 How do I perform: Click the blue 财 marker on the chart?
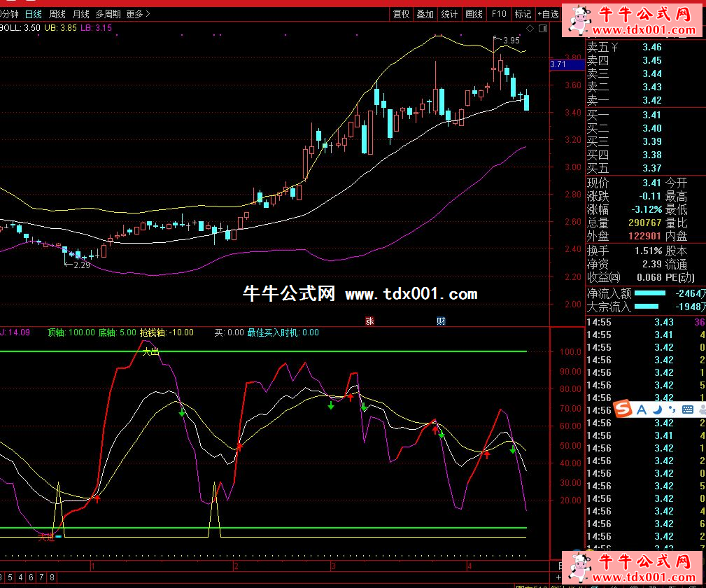tap(441, 321)
